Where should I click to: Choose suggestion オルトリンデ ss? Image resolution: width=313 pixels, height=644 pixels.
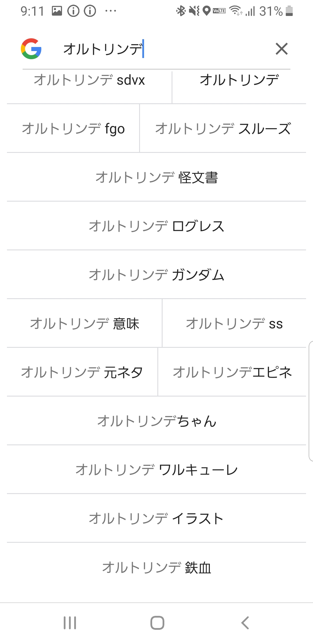[x=234, y=324]
